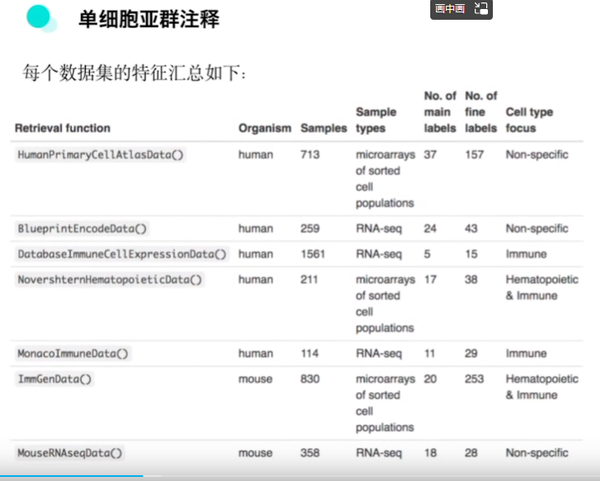Click the slide title 单细胞亚群注释
600x481 pixels.
[149, 19]
